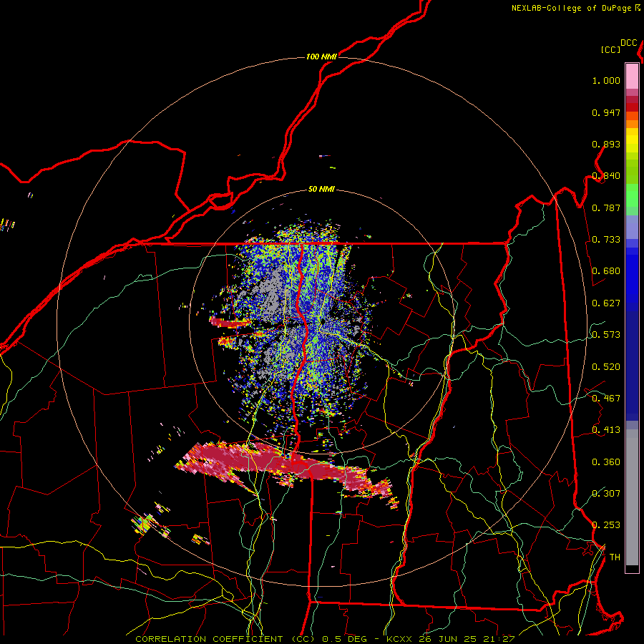Click the 0.413 legend value
The image size is (644, 644).
(x=606, y=430)
